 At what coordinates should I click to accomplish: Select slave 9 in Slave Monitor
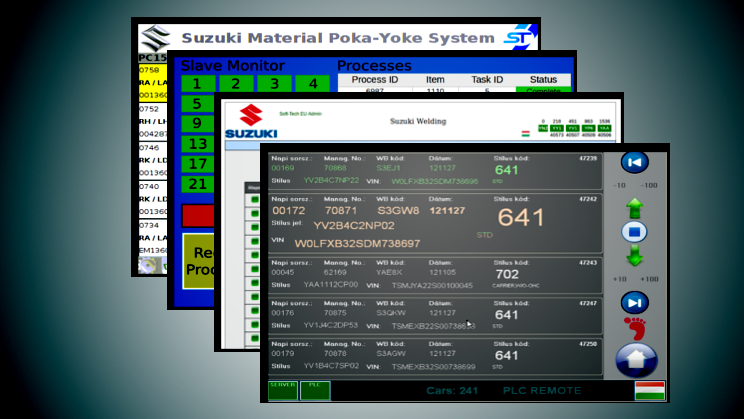click(197, 123)
